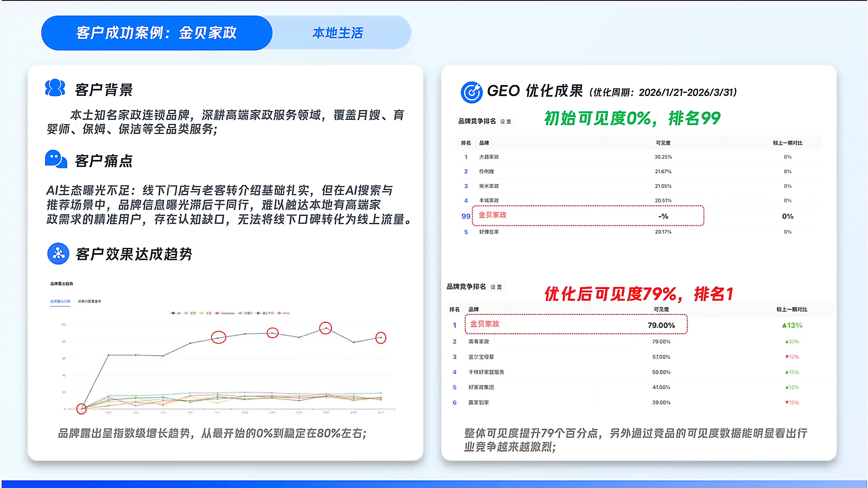The width and height of the screenshot is (868, 488).
Task: Click the 39.00% visibility value
Action: tap(661, 402)
